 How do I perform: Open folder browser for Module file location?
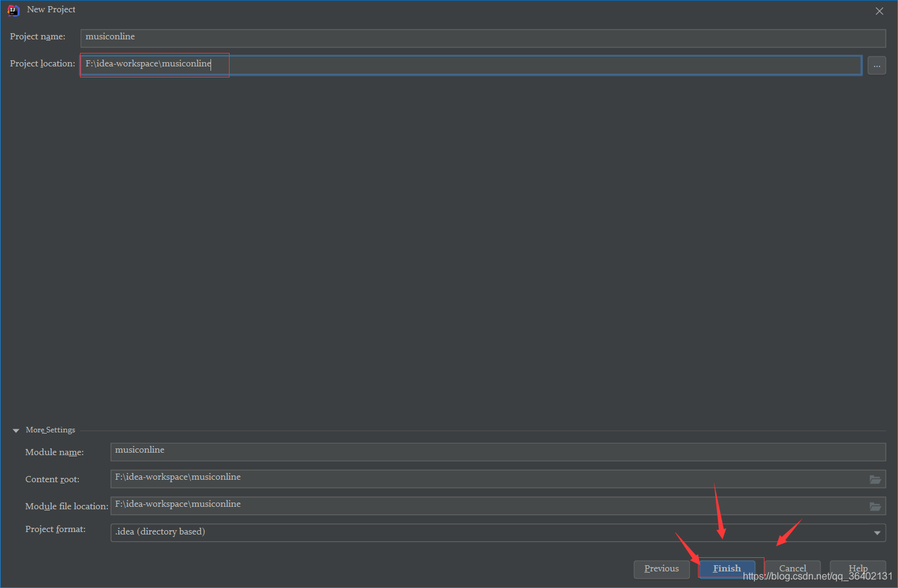(x=875, y=506)
